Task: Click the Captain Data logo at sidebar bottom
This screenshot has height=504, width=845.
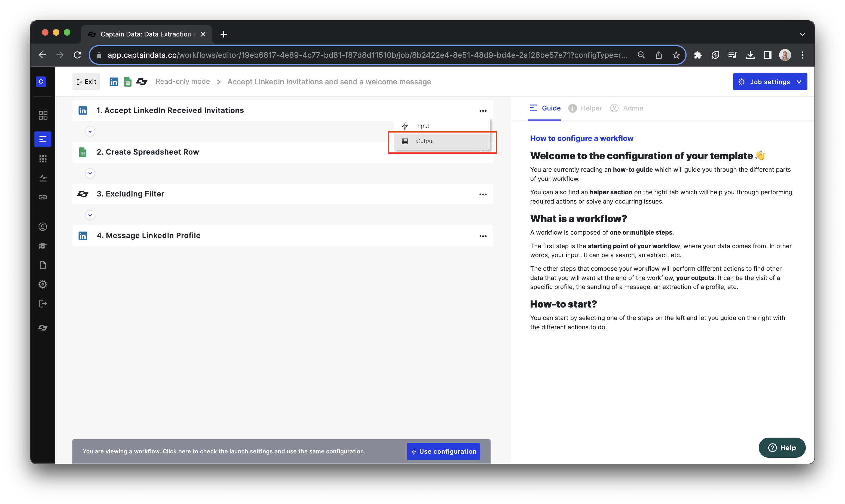Action: (x=43, y=327)
